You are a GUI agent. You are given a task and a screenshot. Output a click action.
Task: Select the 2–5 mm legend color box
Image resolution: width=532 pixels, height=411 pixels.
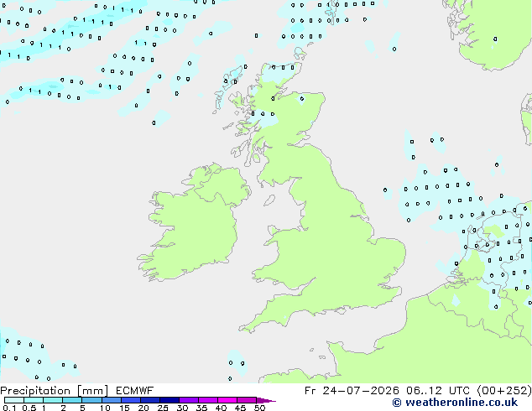[72, 400]
